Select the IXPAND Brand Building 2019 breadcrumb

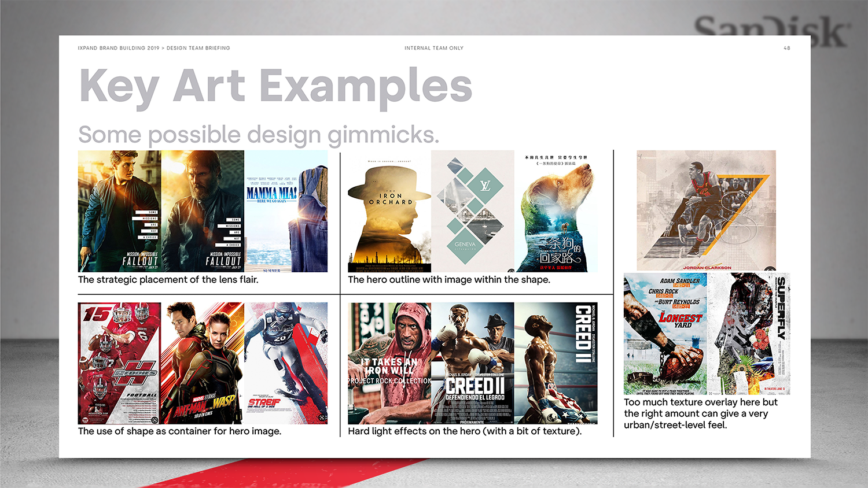pyautogui.click(x=154, y=48)
